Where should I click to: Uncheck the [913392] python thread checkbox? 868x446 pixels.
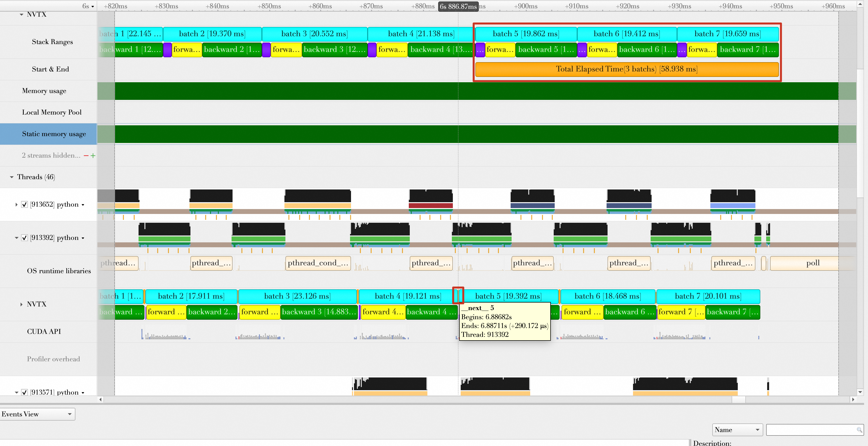coord(24,238)
